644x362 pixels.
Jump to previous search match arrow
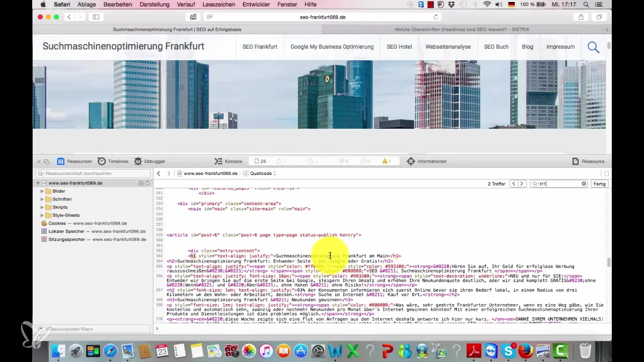(514, 184)
